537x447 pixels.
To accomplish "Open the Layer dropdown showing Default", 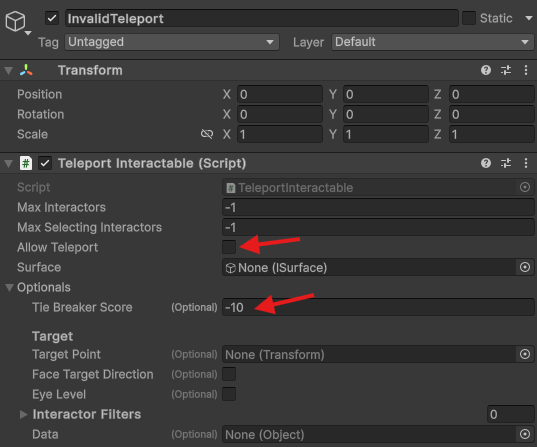I will click(433, 42).
